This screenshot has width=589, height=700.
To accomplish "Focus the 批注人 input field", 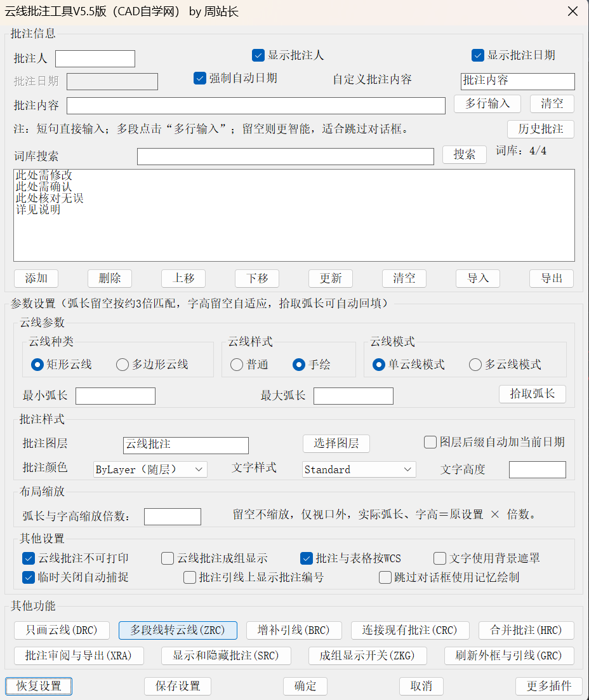I will 95,58.
